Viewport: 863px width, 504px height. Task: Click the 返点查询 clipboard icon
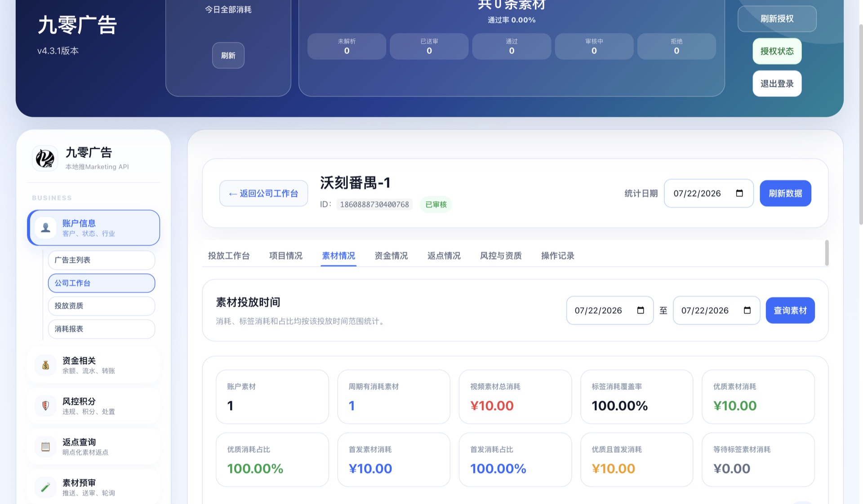[x=45, y=447]
